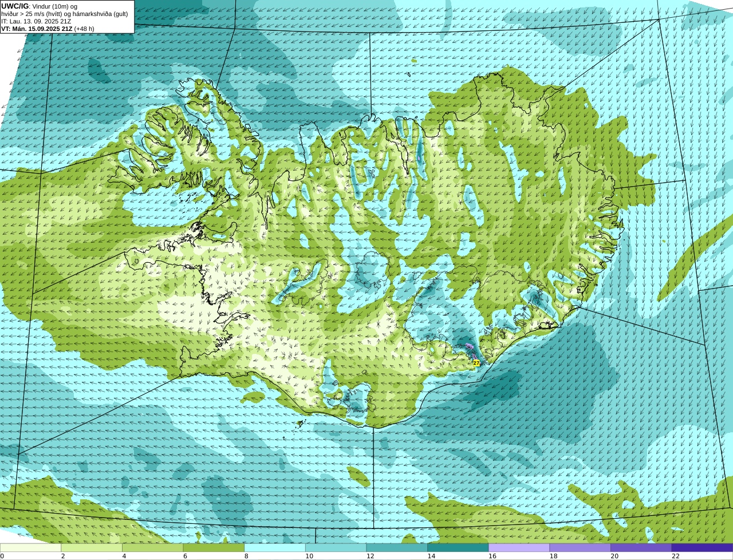Select the 18–20 m/s purple swatch
The height and width of the screenshot is (560, 733).
point(580,547)
